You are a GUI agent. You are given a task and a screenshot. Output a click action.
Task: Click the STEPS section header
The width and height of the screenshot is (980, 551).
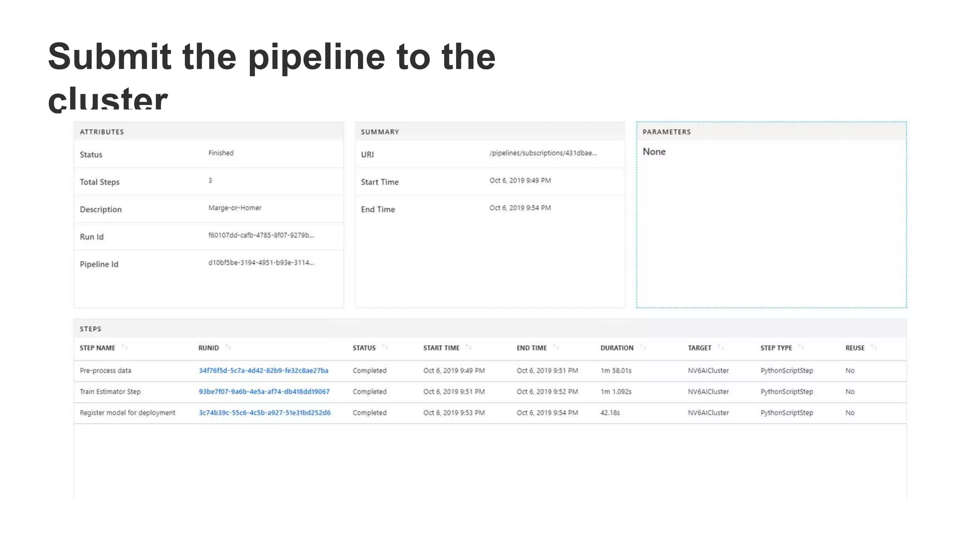click(x=90, y=329)
